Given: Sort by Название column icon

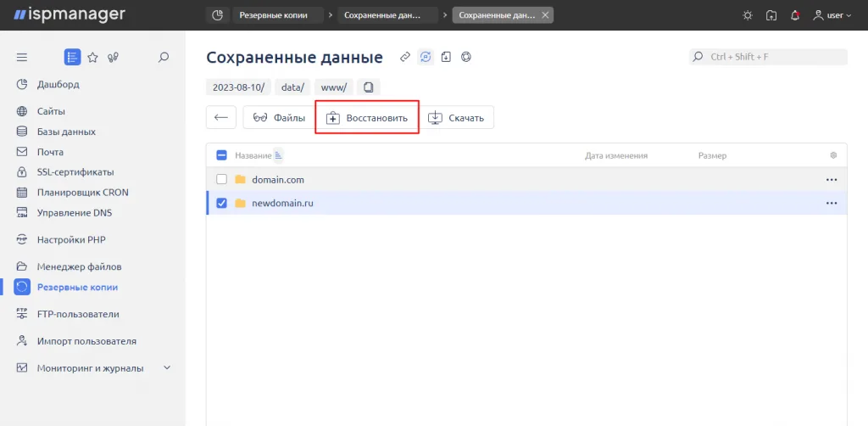Looking at the screenshot, I should [278, 155].
